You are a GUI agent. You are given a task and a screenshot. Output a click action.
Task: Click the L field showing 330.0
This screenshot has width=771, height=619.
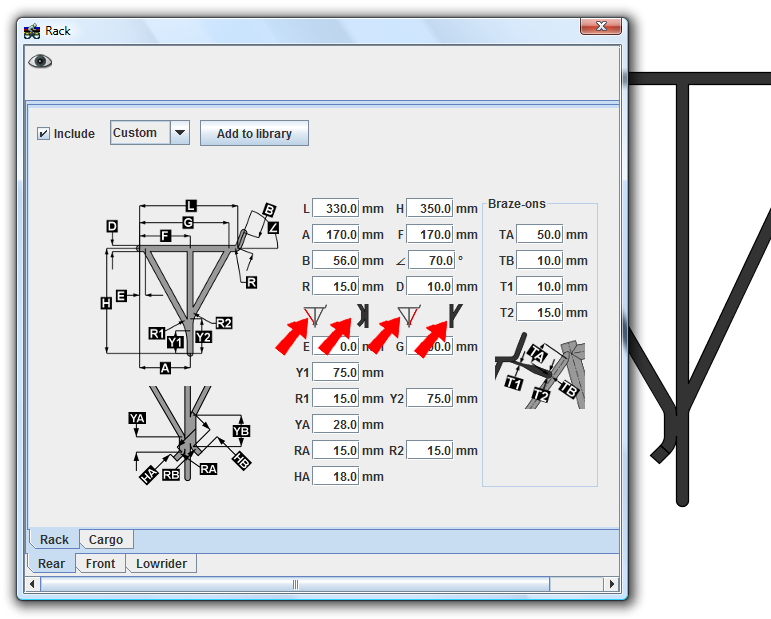coord(336,208)
